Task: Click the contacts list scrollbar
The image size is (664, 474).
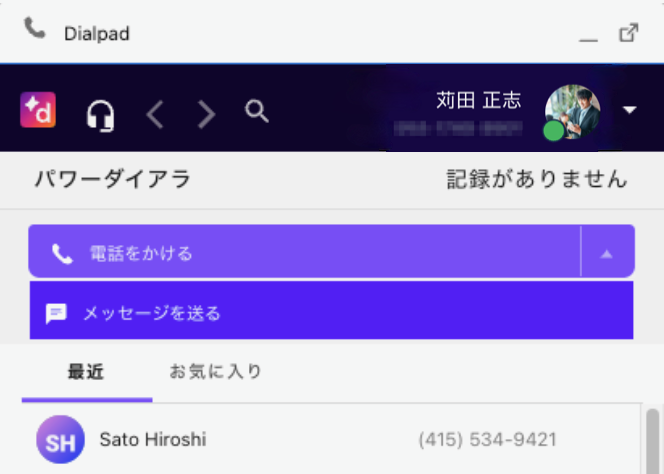Action: [x=652, y=438]
